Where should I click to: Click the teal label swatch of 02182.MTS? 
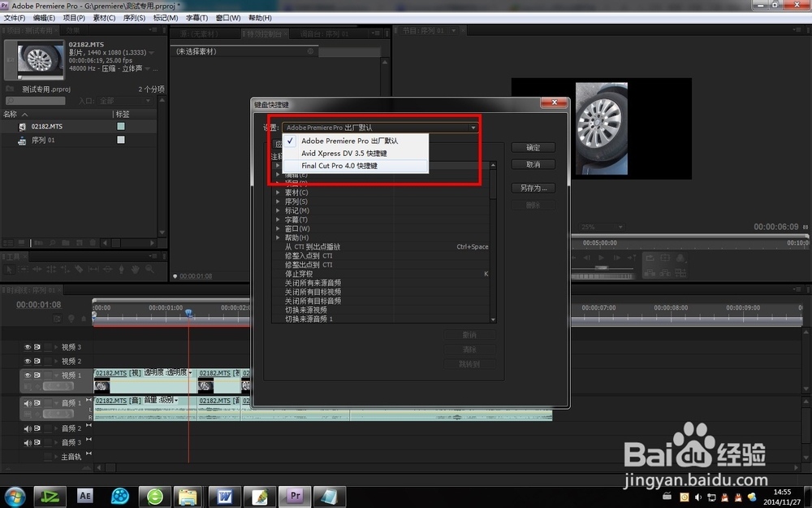[121, 127]
